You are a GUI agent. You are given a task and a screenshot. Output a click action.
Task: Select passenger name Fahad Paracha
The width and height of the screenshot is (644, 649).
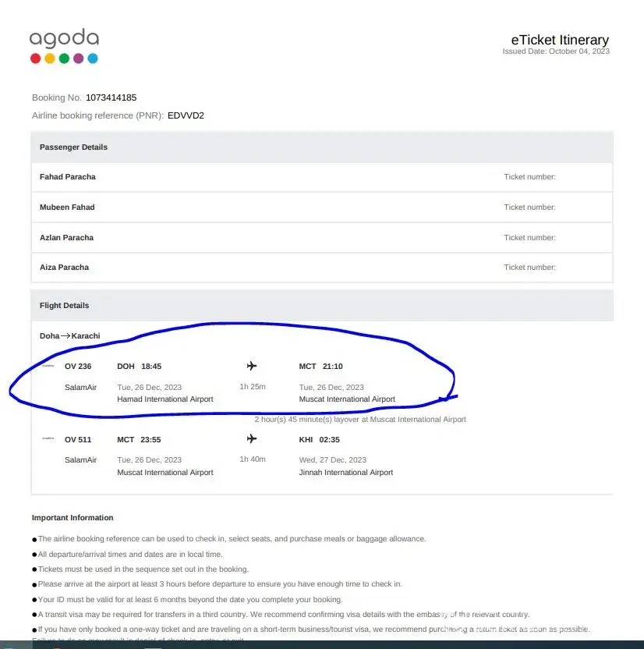(x=67, y=177)
